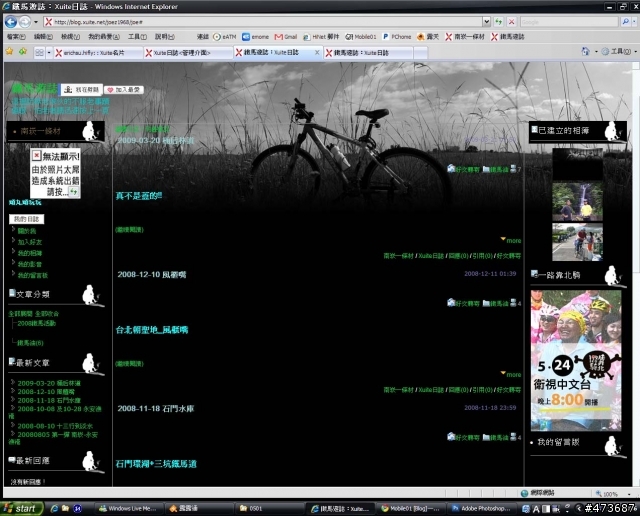640x516 pixels.
Task: Click the more link under the 真不是蓋的 post
Action: click(x=511, y=240)
